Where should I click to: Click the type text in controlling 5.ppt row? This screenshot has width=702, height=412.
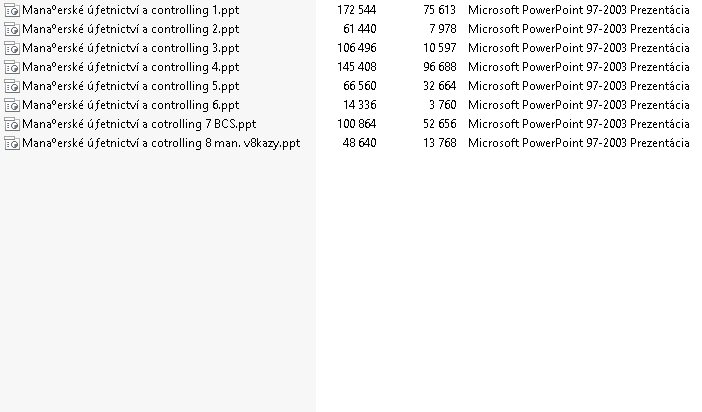pos(579,86)
